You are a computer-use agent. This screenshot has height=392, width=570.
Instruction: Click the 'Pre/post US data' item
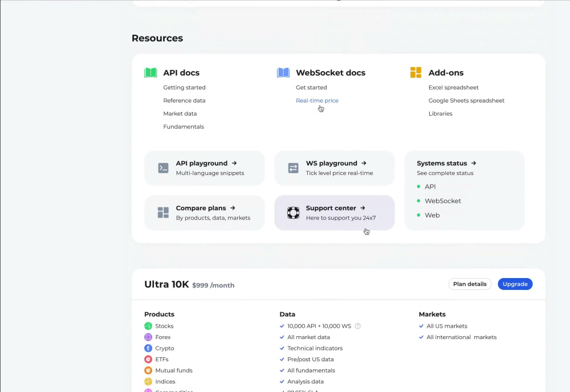pyautogui.click(x=311, y=360)
